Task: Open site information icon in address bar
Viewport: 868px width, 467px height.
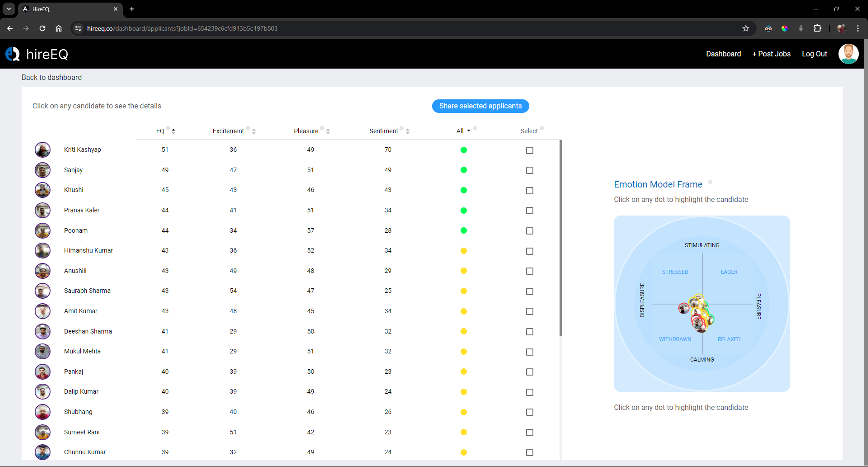Action: click(78, 28)
